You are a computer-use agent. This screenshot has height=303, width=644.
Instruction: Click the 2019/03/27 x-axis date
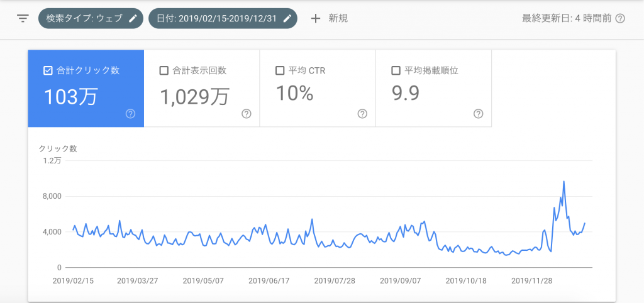(x=138, y=281)
